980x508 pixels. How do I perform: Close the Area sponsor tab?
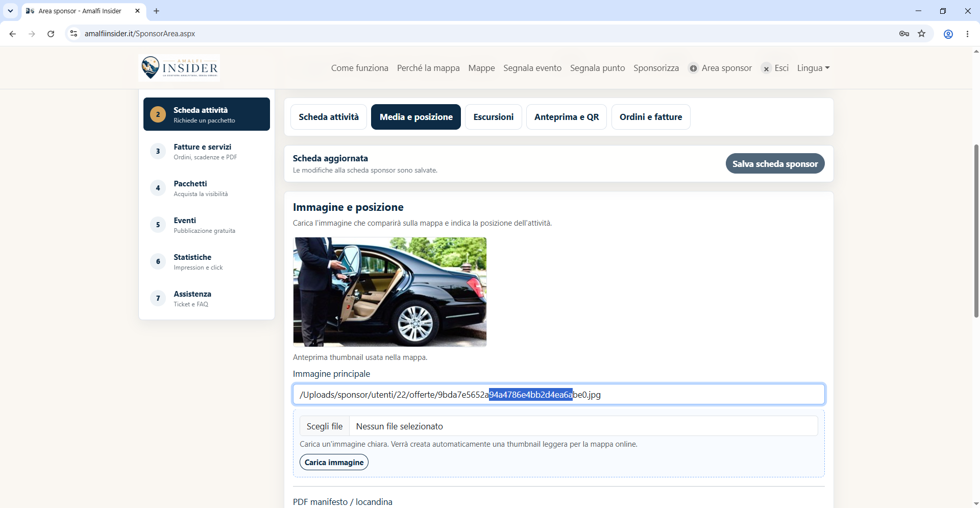[x=137, y=11]
